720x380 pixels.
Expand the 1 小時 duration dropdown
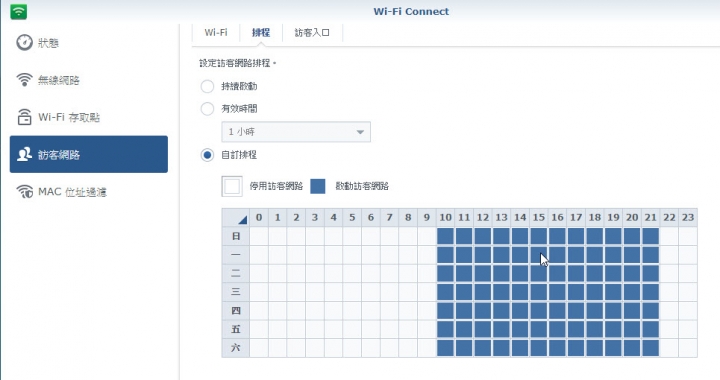296,132
